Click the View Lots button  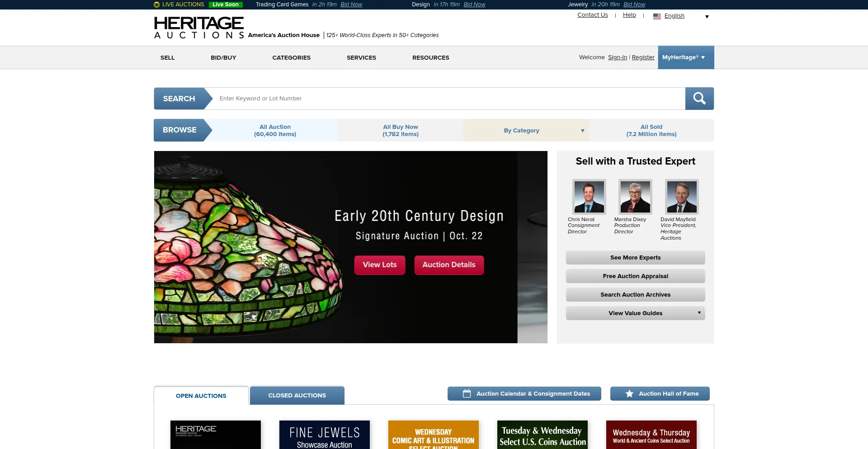379,265
